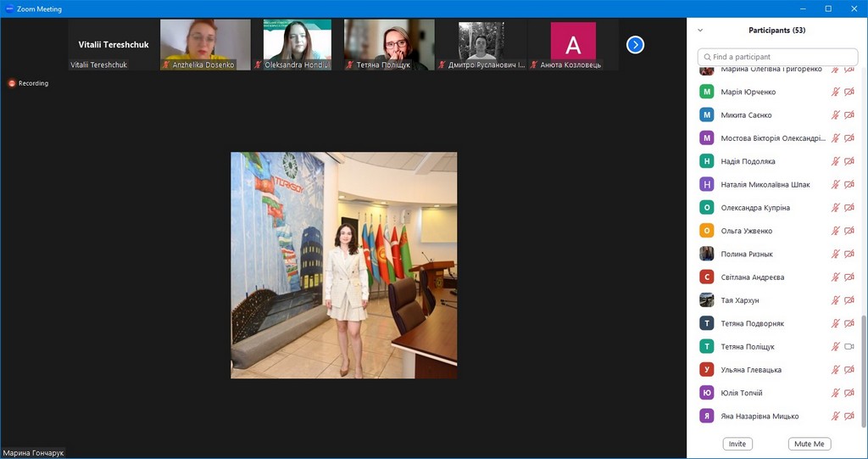Click the muted mic icon next to Юлія Топчій

pyautogui.click(x=835, y=393)
